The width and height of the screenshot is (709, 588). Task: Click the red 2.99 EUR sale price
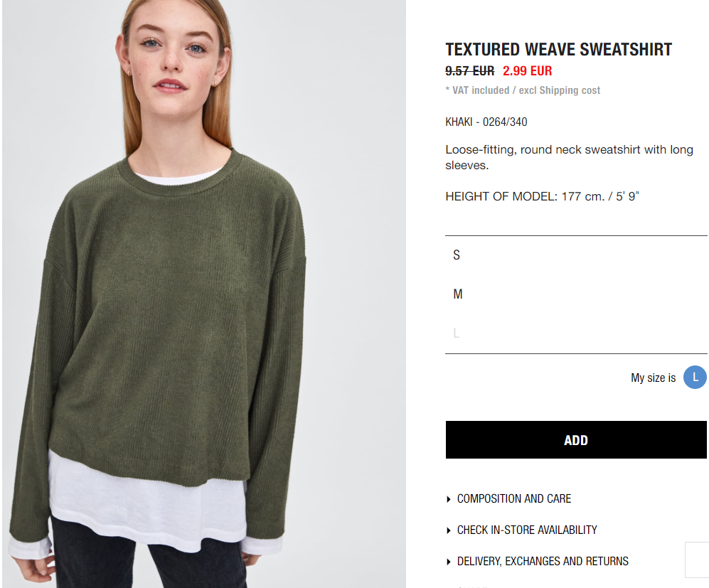tap(527, 71)
